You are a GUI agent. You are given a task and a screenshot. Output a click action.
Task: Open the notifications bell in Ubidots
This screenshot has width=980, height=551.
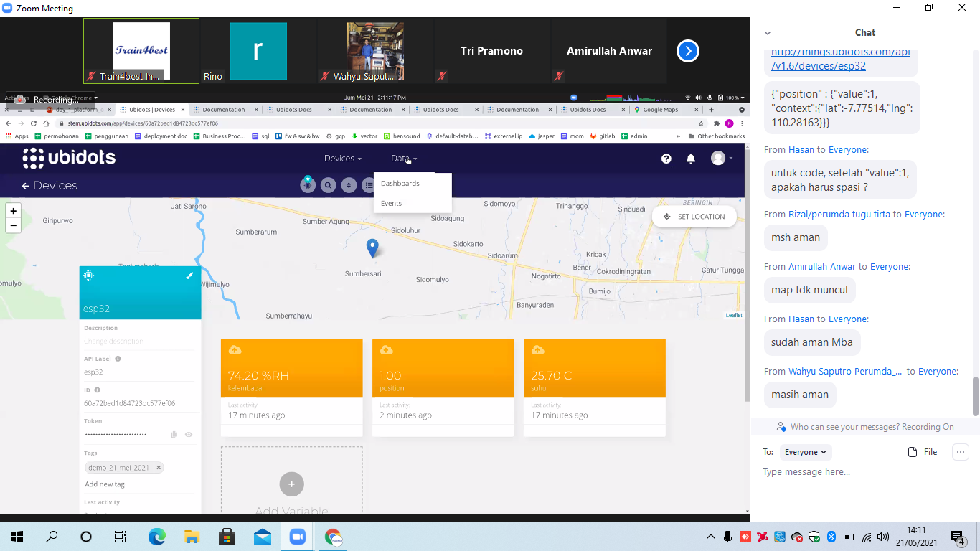691,159
